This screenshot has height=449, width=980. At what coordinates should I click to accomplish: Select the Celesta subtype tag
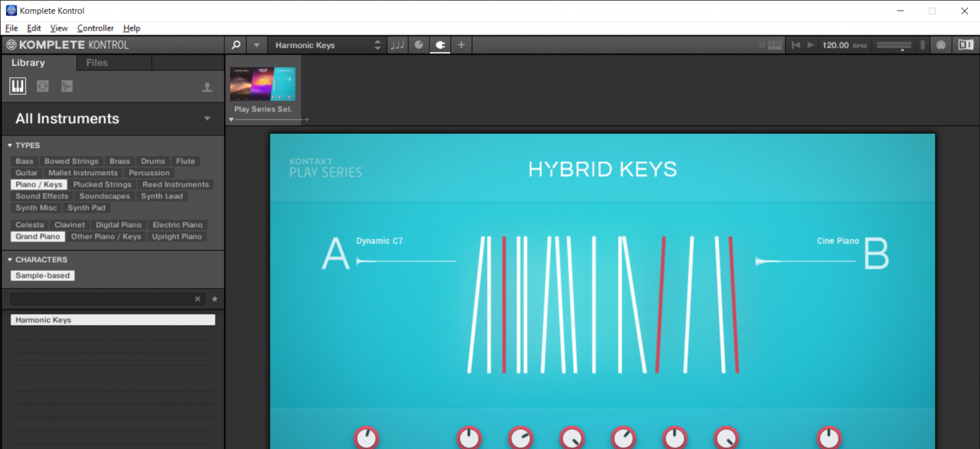(30, 225)
